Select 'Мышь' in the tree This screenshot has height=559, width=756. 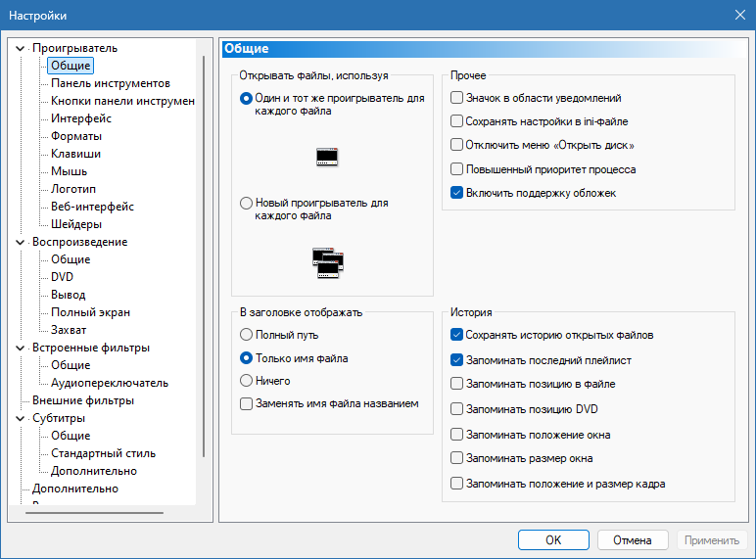[69, 171]
